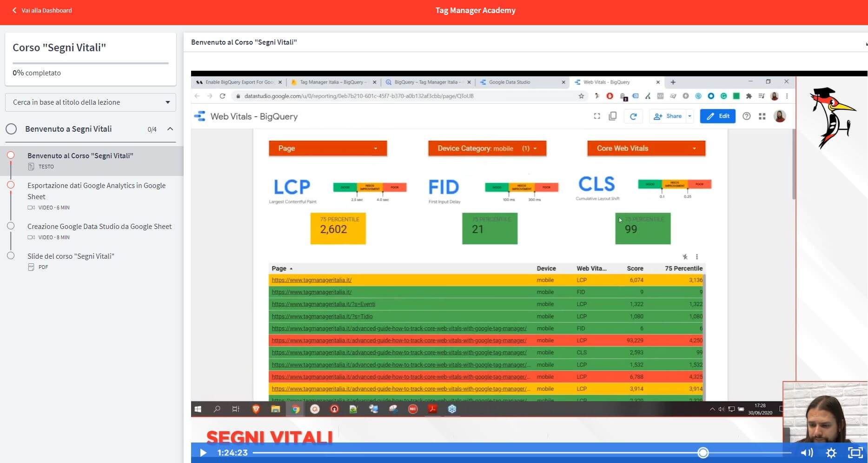Open the browser extensions puzzle icon
Image resolution: width=868 pixels, height=463 pixels.
point(749,96)
